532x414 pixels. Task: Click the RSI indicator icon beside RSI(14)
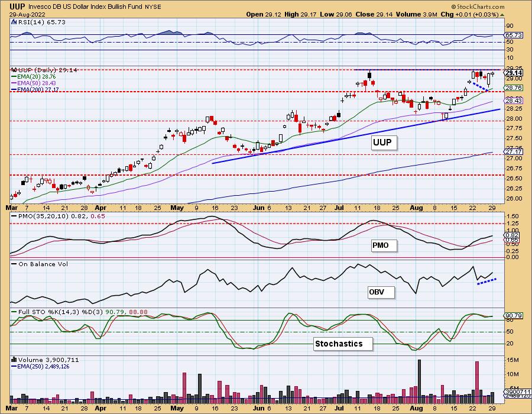(x=14, y=22)
